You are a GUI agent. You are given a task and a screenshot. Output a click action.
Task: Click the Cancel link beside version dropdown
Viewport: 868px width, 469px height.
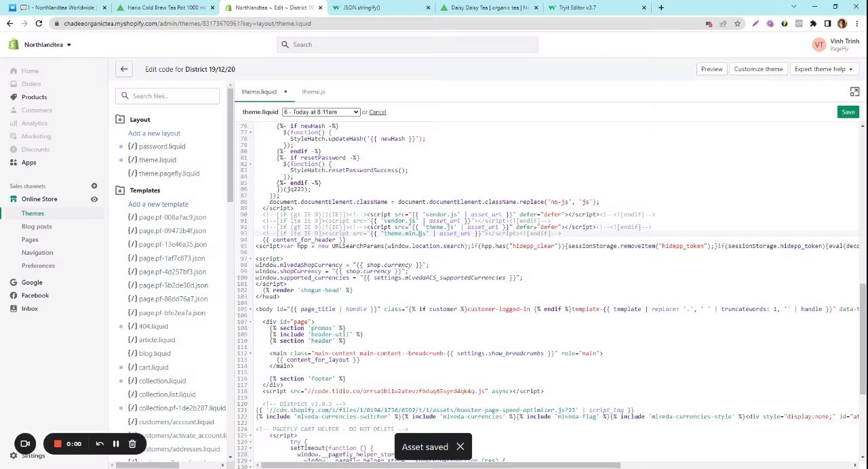tap(378, 112)
